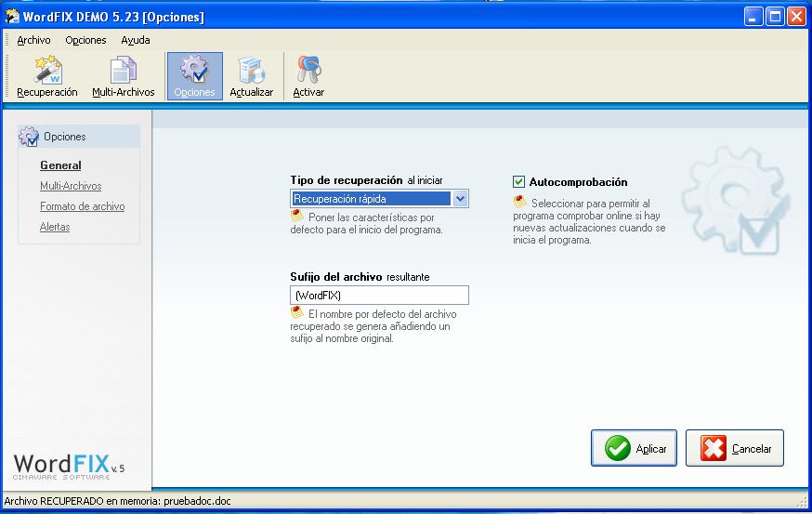Image resolution: width=812 pixels, height=514 pixels.
Task: Click the Actualizar toolbar icon
Action: (252, 77)
